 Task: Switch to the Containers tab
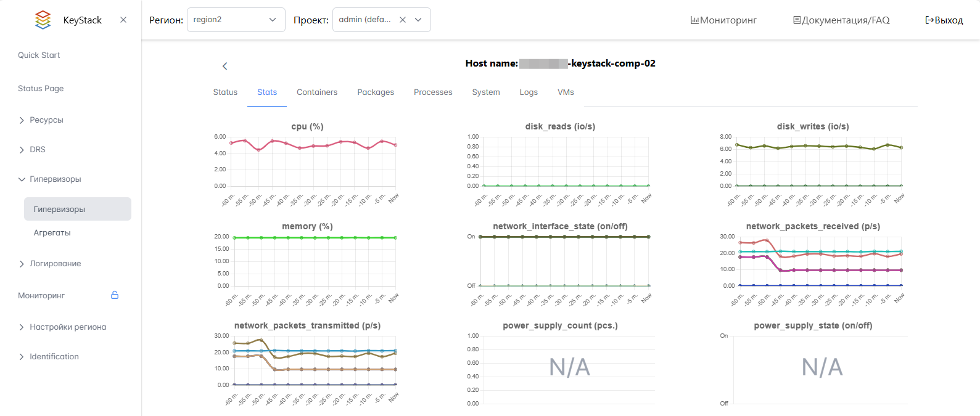click(317, 92)
